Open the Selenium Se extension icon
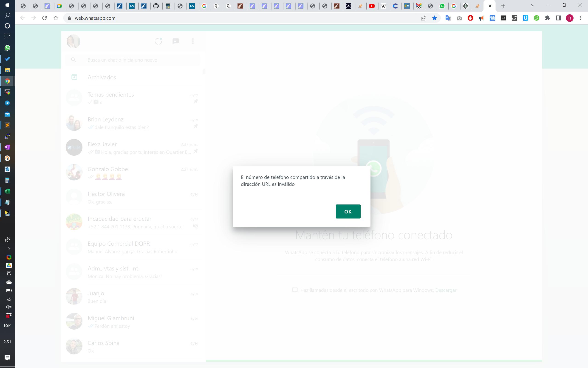 pos(514,18)
